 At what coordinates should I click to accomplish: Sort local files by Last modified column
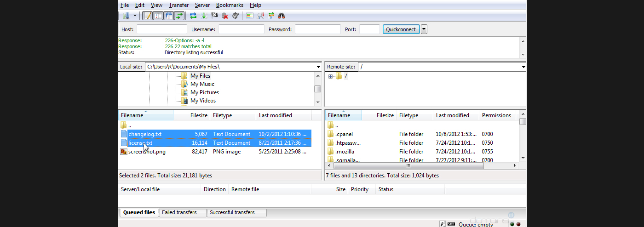click(x=283, y=115)
